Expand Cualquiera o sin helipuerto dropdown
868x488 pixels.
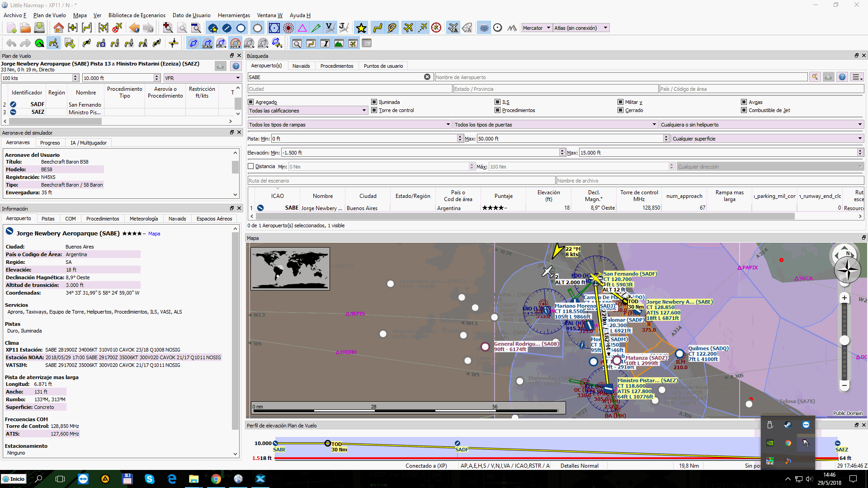click(761, 125)
